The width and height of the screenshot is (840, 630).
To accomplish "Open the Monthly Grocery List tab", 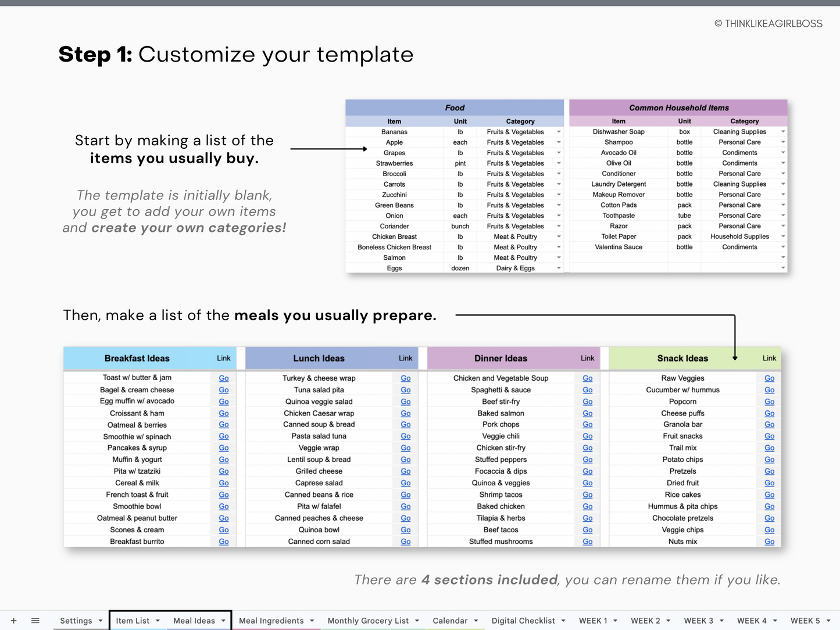I will pos(368,621).
